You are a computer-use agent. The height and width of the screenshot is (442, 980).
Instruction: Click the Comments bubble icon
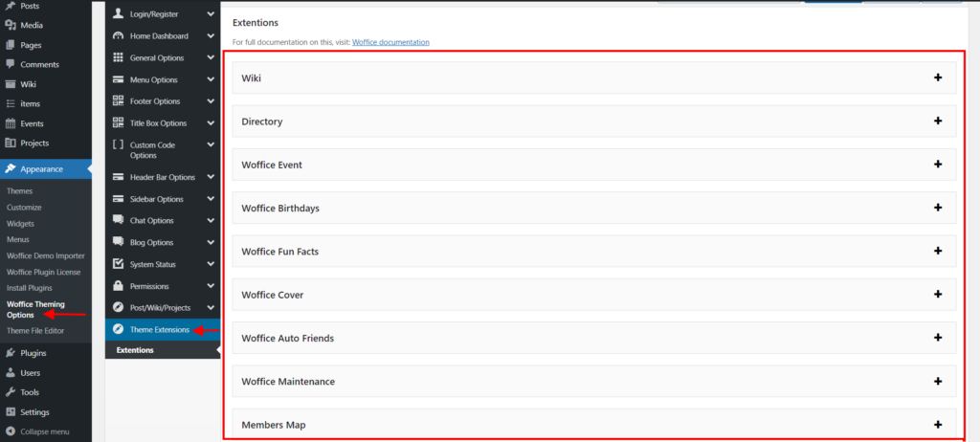(11, 64)
